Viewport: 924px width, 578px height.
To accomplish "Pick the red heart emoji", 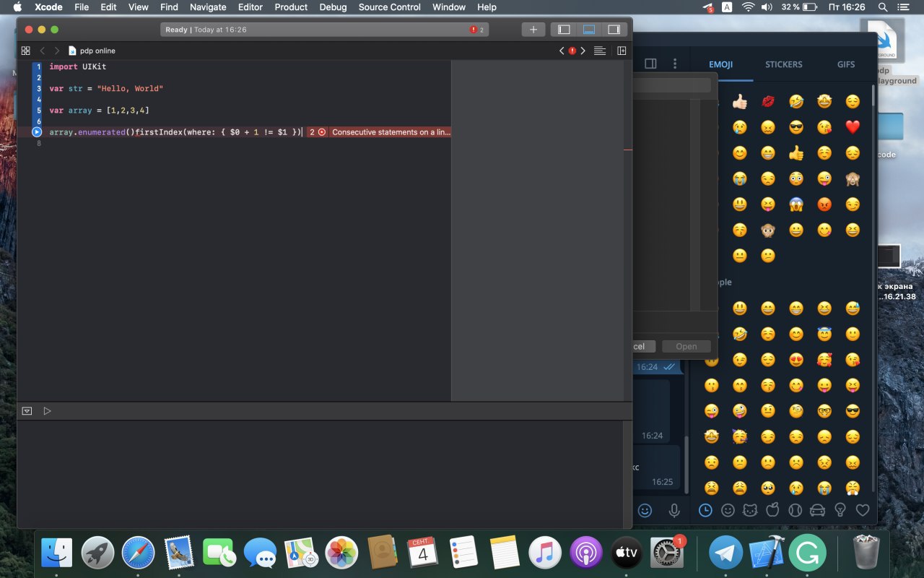I will pos(853,127).
